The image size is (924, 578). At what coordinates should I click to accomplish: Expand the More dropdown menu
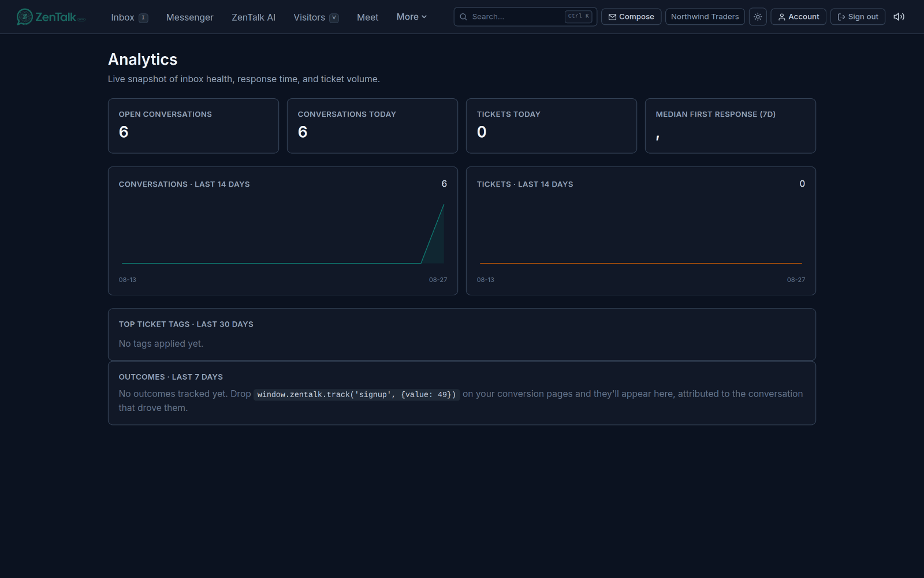pyautogui.click(x=412, y=17)
